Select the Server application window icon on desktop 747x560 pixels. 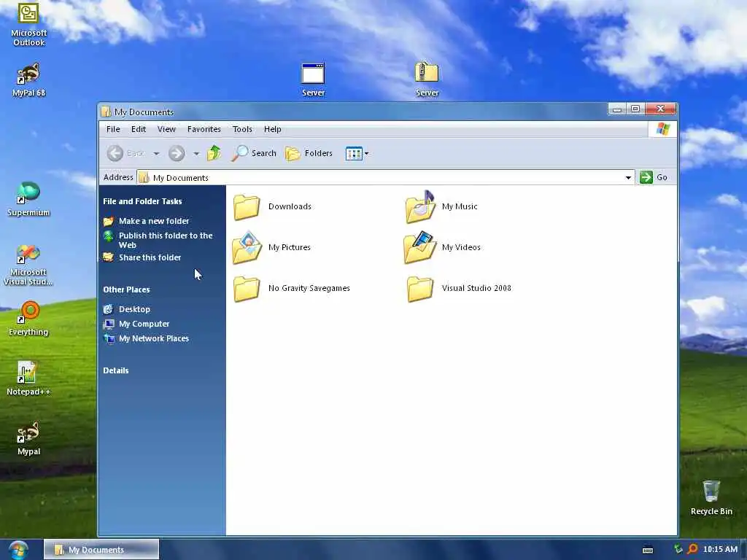[x=313, y=79]
